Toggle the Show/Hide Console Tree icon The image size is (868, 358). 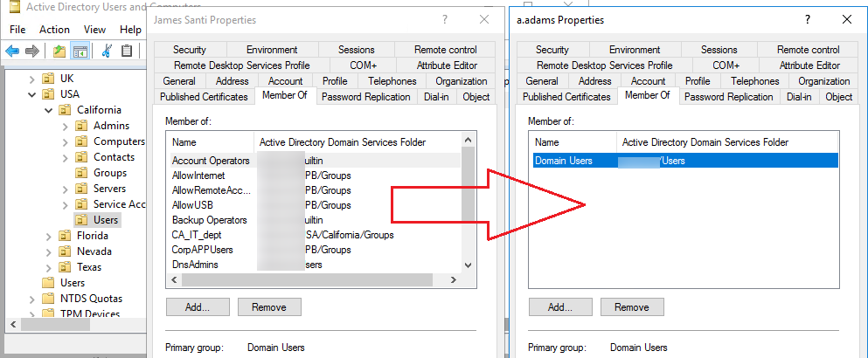80,52
